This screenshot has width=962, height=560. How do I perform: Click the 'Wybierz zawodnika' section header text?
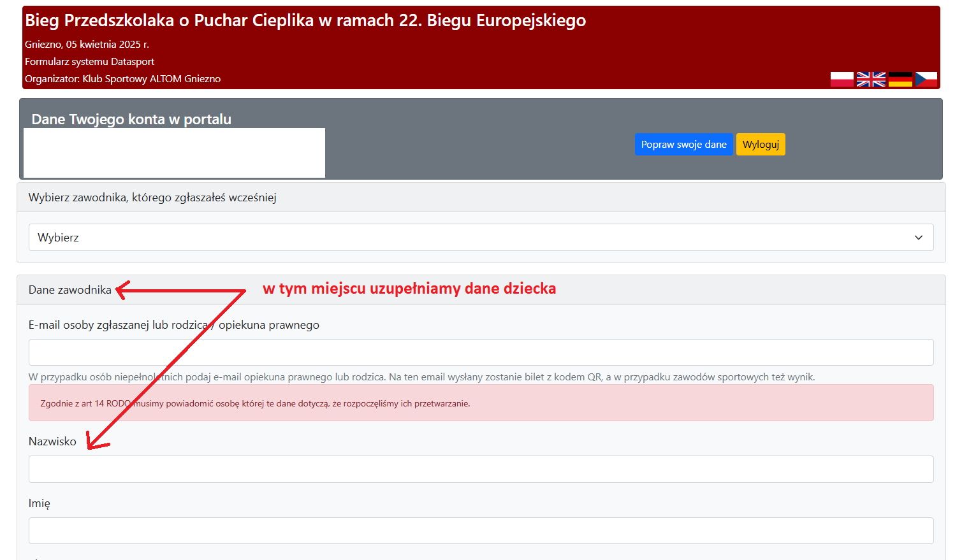(x=152, y=197)
